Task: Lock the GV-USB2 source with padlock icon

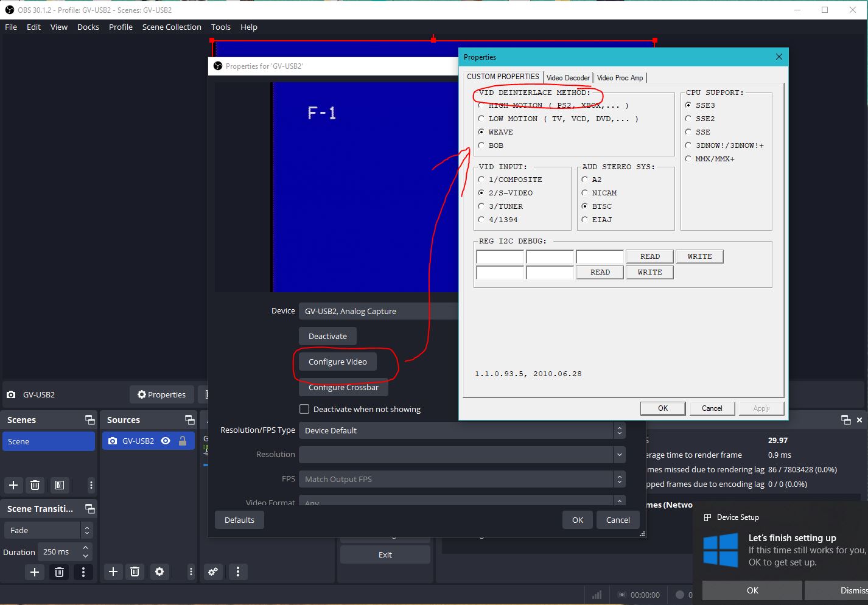Action: pyautogui.click(x=182, y=441)
